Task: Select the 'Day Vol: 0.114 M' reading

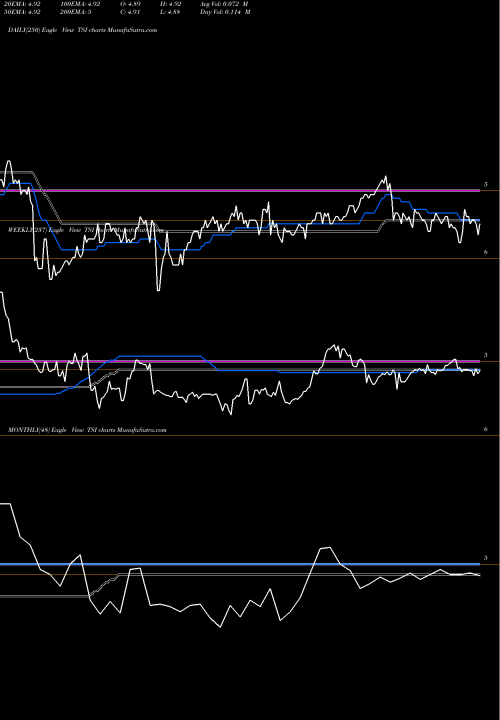Action: coord(225,12)
